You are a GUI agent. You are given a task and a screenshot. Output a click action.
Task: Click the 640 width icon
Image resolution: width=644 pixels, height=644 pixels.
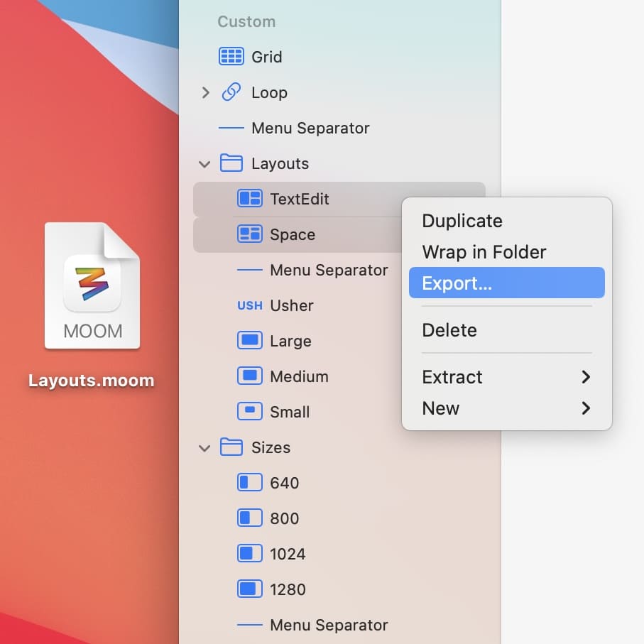click(250, 482)
